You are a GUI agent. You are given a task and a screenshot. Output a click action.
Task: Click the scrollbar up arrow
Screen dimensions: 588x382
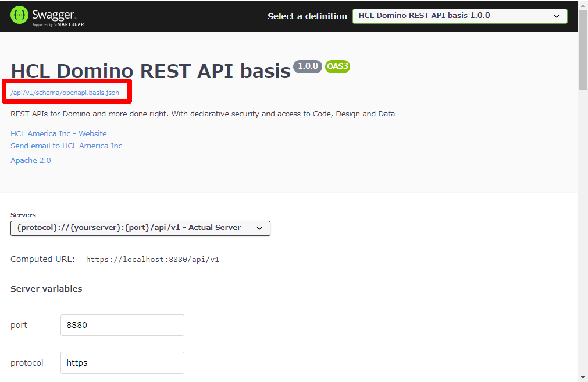(x=583, y=5)
